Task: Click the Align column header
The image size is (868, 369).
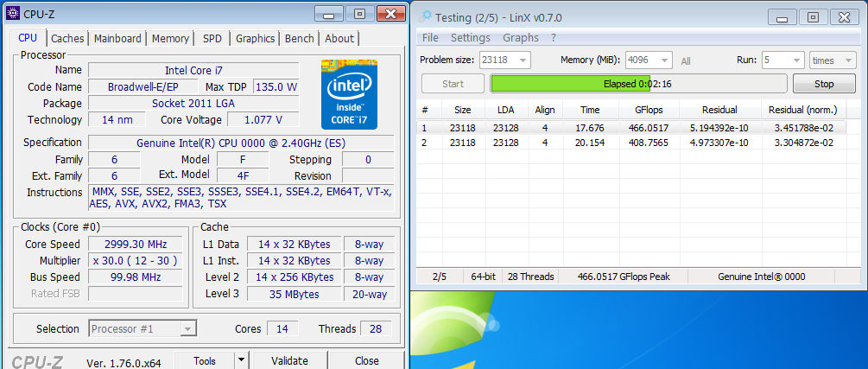Action: tap(545, 110)
